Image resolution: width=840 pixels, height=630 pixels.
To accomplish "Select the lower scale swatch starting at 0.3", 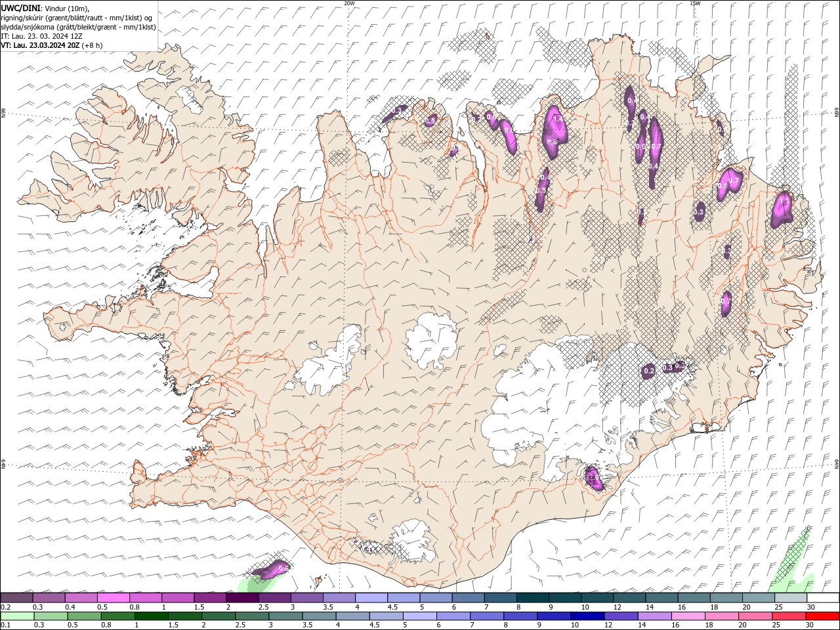I will (51, 616).
